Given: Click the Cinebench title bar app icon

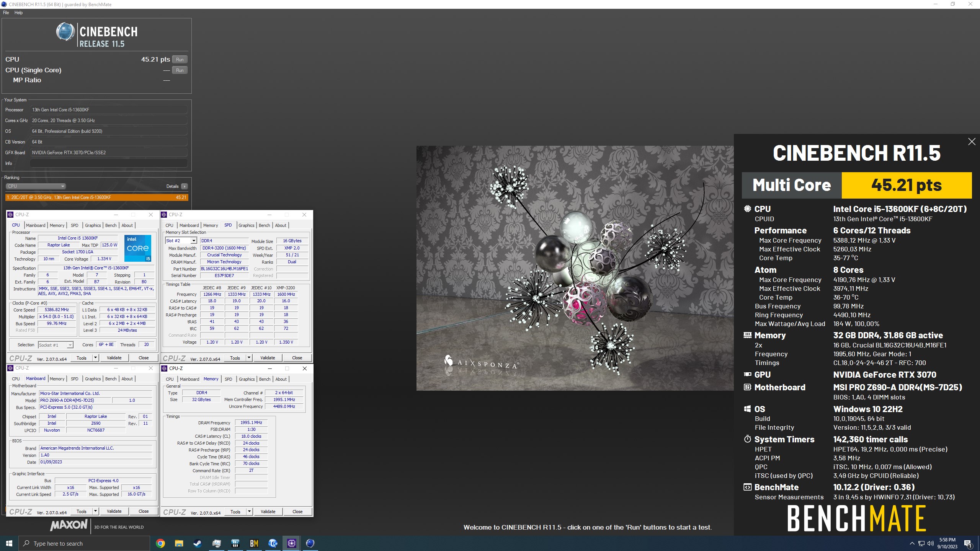Looking at the screenshot, I should tap(4, 4).
